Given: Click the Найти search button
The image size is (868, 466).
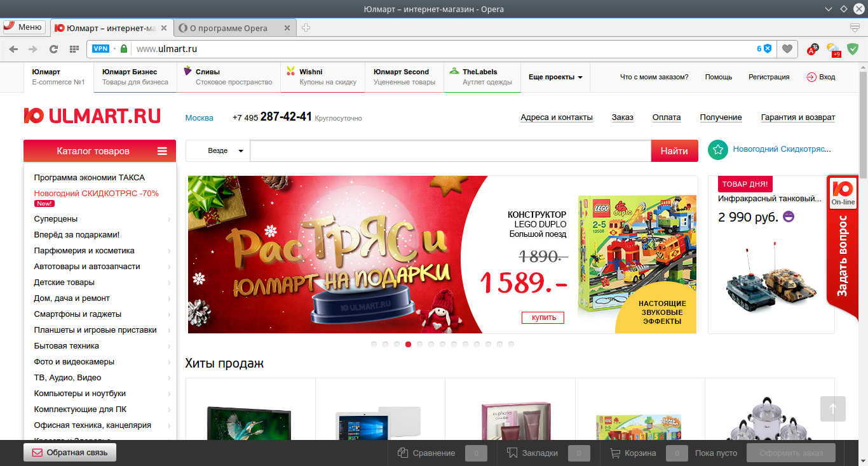Looking at the screenshot, I should click(x=674, y=151).
